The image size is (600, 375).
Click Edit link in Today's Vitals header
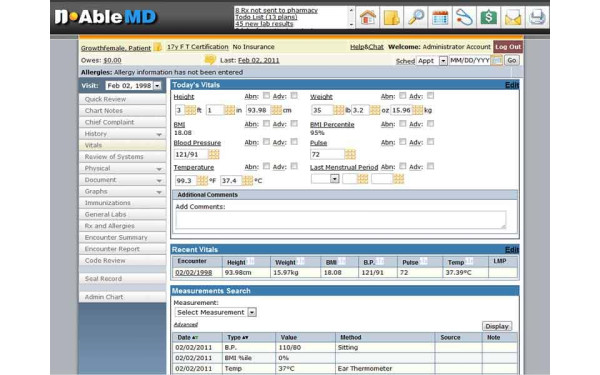coord(512,85)
